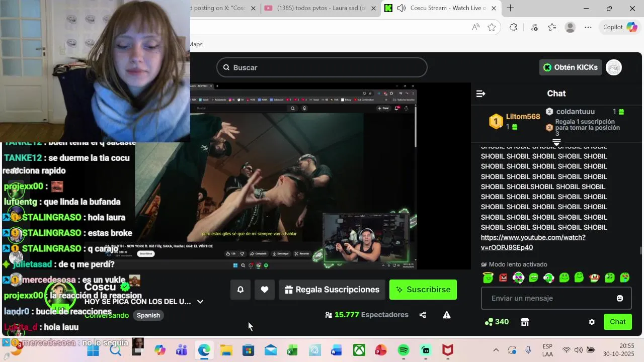Switch to the posting on X tab
The image size is (644, 362).
coord(219,8)
